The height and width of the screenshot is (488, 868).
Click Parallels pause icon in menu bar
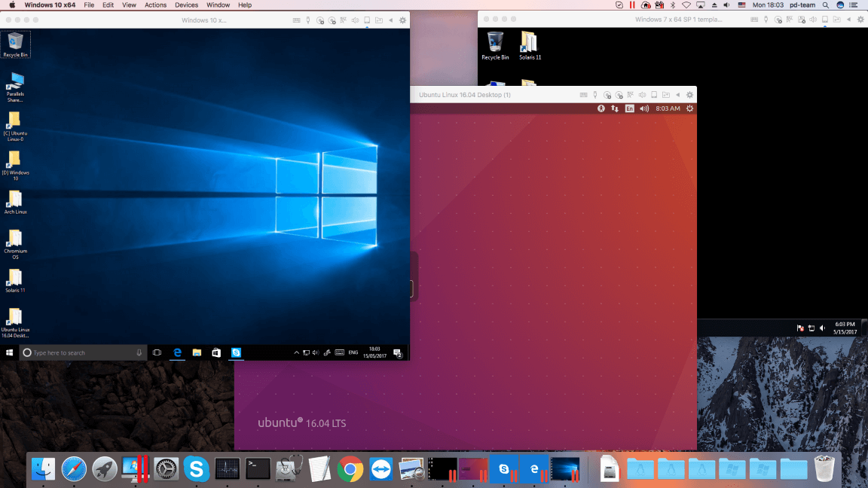pyautogui.click(x=632, y=5)
